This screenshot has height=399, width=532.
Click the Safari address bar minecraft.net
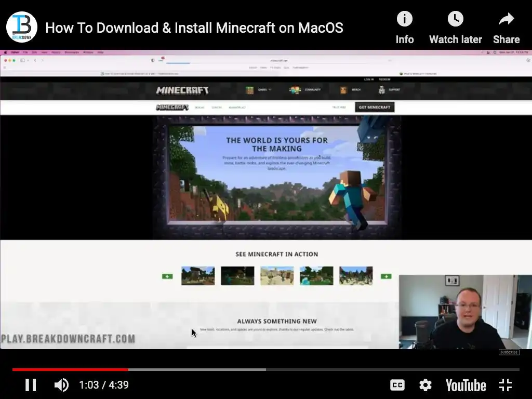click(278, 60)
